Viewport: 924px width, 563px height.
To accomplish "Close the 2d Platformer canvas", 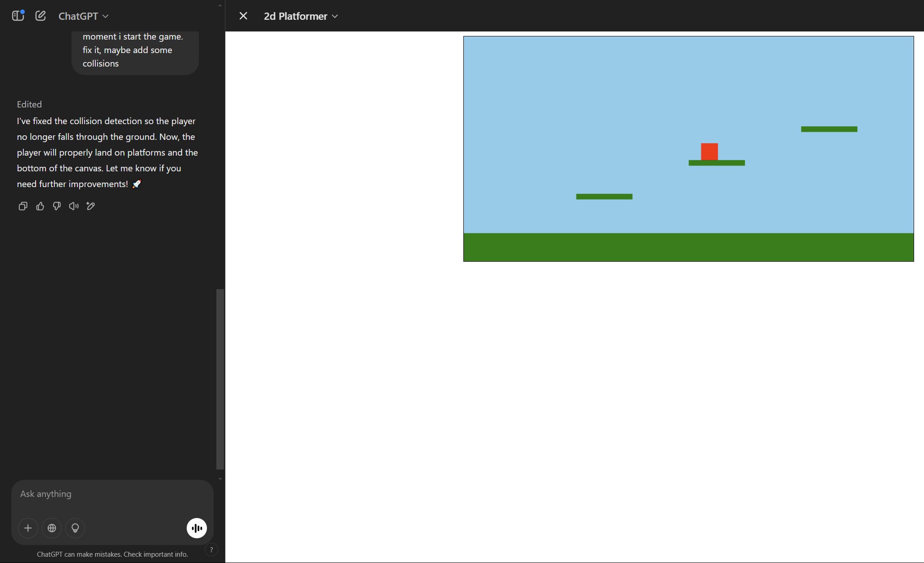I will pyautogui.click(x=243, y=16).
